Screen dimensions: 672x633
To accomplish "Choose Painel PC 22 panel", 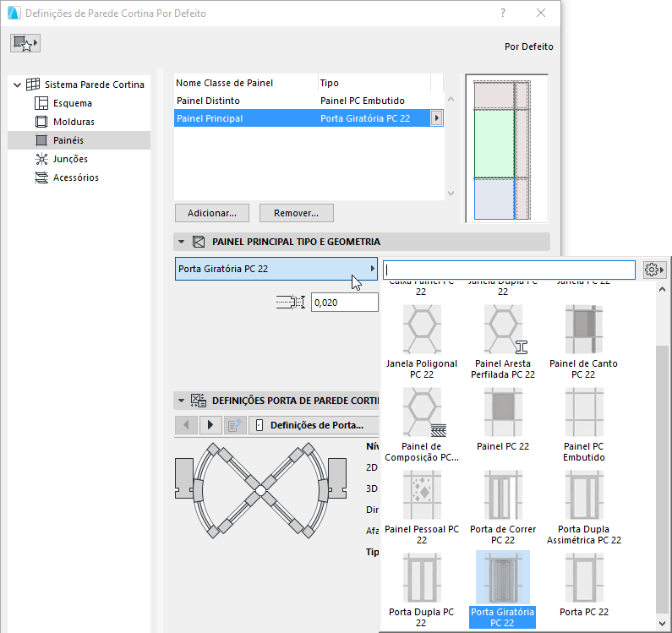I will (503, 419).
